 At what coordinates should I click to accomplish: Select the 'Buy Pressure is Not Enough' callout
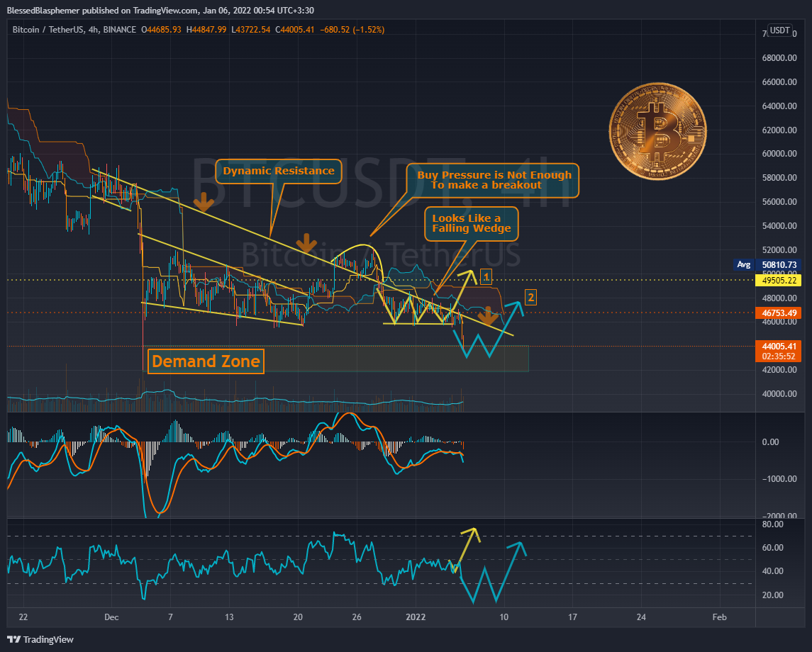click(x=492, y=181)
